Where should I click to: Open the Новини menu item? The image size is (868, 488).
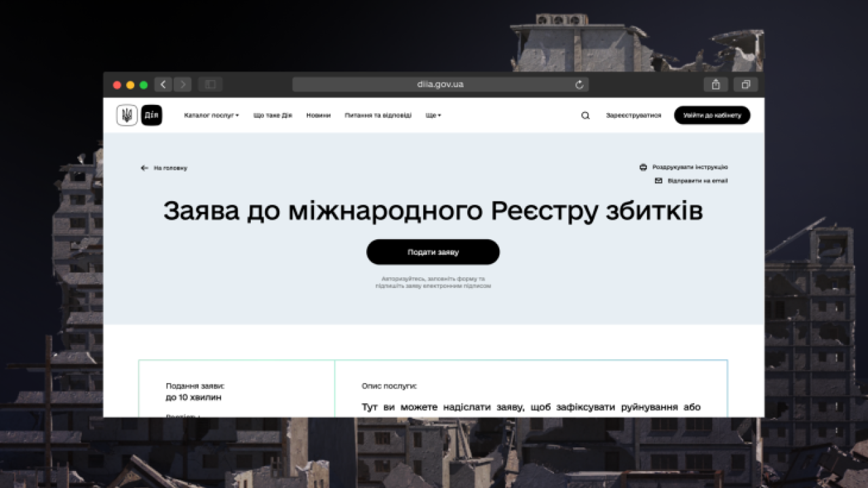click(319, 115)
